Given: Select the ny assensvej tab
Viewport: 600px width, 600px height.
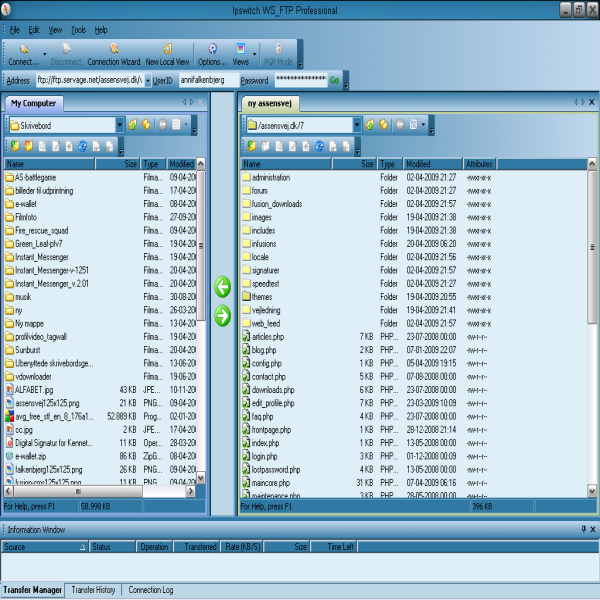Looking at the screenshot, I should click(x=270, y=103).
